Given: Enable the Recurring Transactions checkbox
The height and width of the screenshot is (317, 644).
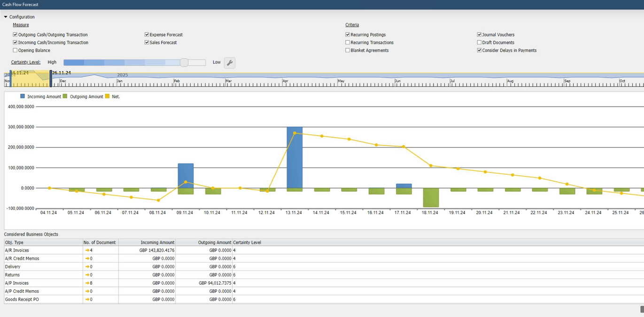Looking at the screenshot, I should pyautogui.click(x=348, y=42).
